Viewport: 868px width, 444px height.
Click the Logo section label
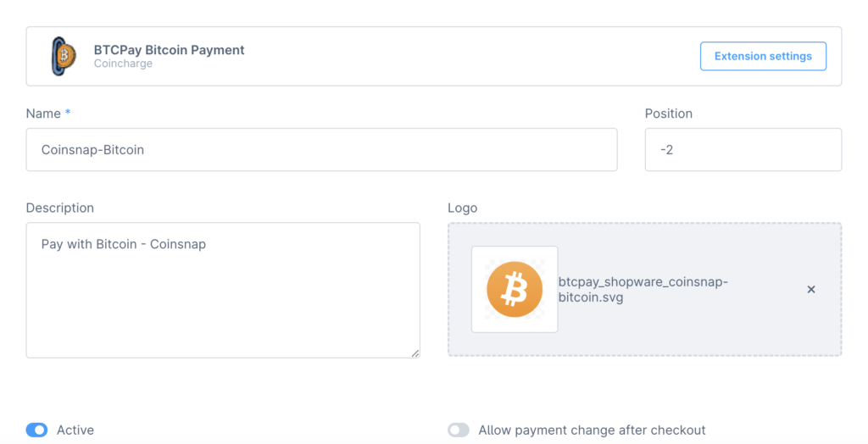(462, 208)
